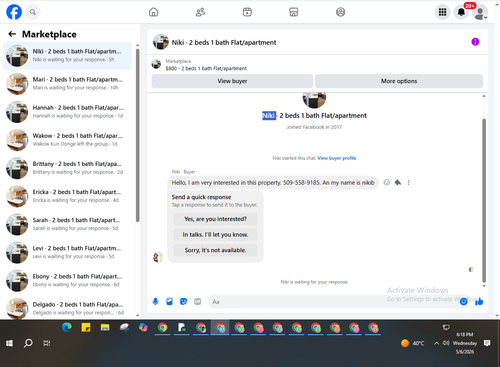This screenshot has height=367, width=500.
Task: Open the emoji picker in message field
Action: coord(463,302)
